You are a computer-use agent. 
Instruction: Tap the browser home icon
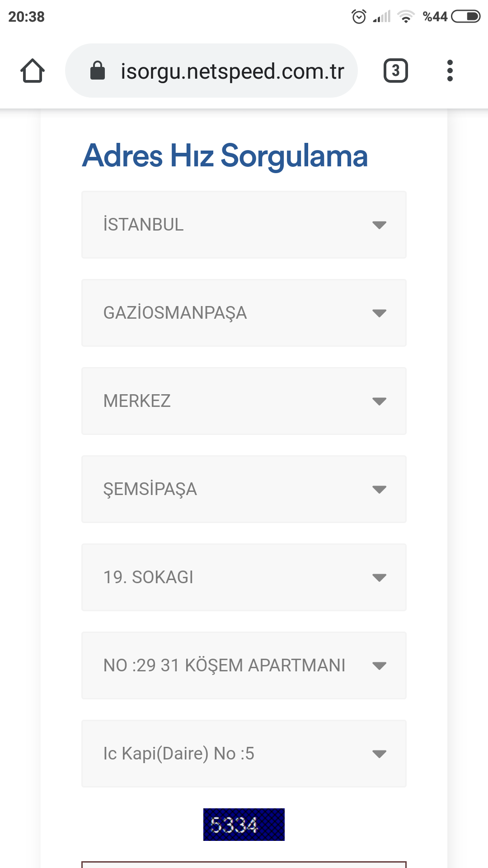coord(33,71)
